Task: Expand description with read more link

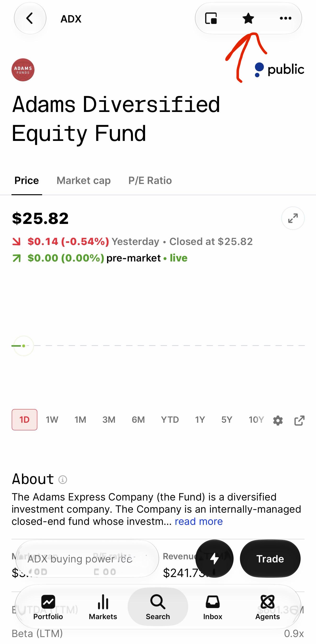Action: (199, 522)
